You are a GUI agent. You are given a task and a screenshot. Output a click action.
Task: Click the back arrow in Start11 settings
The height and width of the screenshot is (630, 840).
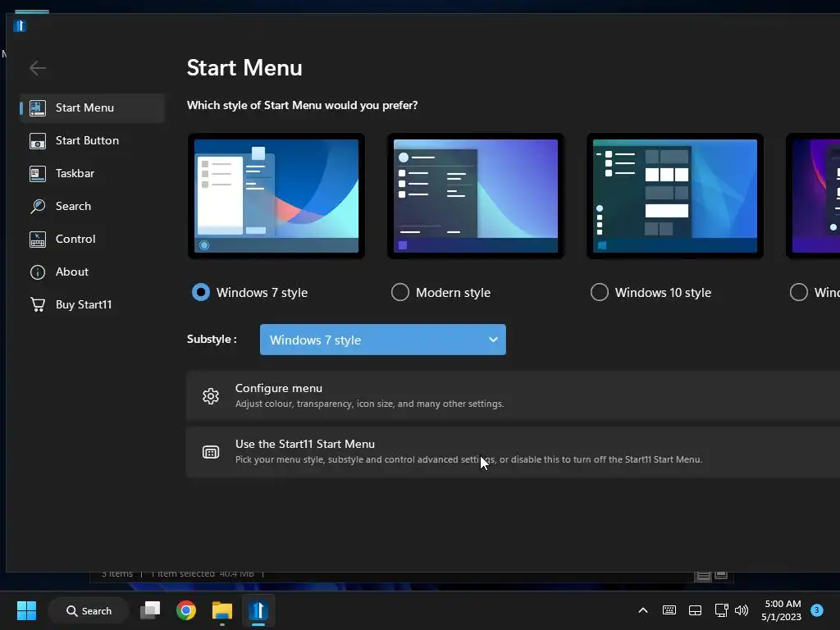click(38, 68)
